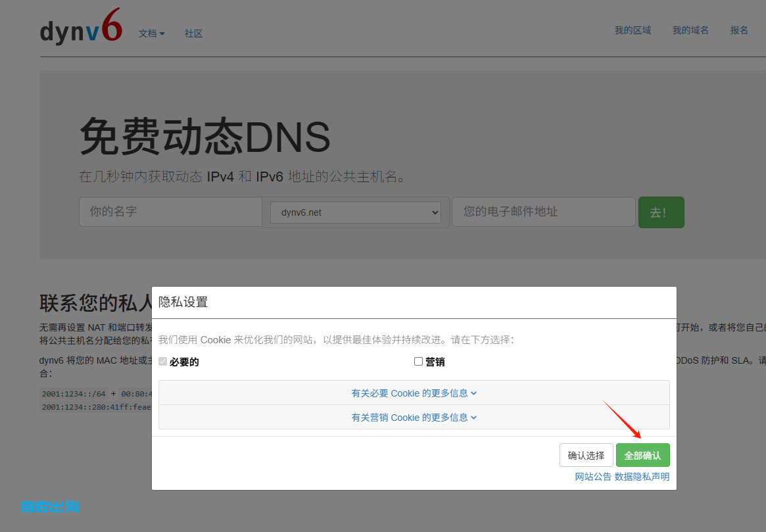Toggle the 必要的 cookie checkbox
766x532 pixels.
(x=163, y=362)
